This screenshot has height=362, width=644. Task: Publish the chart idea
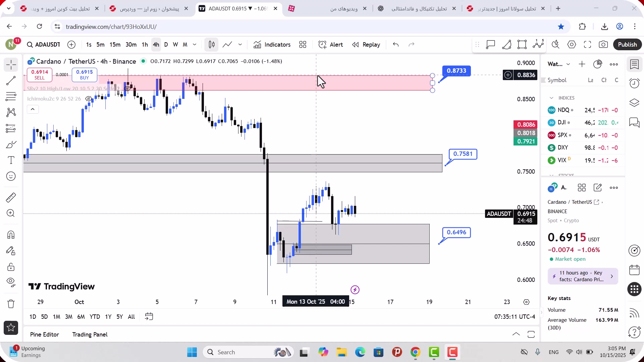pyautogui.click(x=627, y=45)
